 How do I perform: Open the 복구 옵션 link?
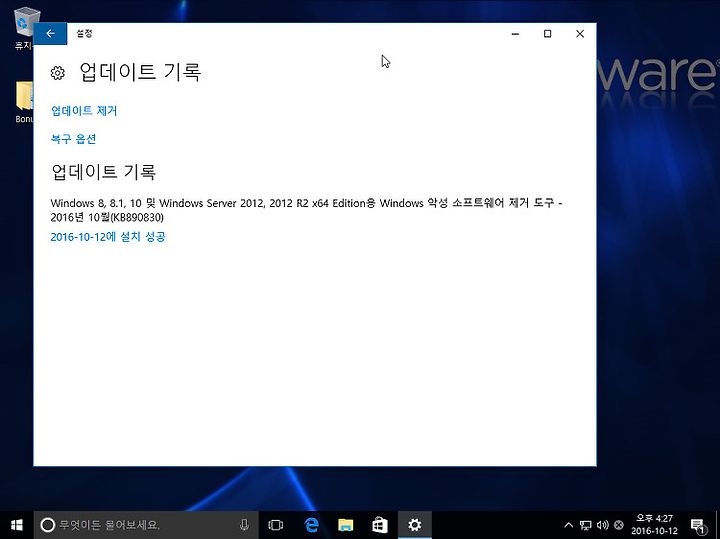click(73, 139)
